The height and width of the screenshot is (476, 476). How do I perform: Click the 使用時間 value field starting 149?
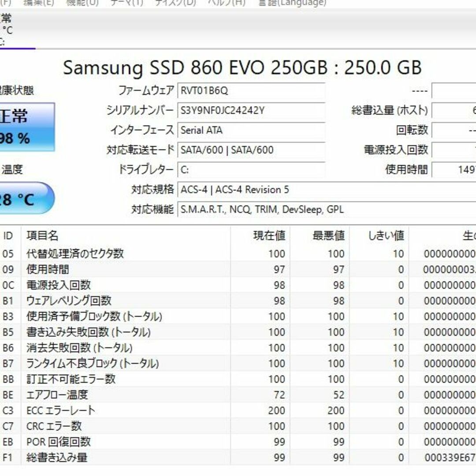coord(454,170)
